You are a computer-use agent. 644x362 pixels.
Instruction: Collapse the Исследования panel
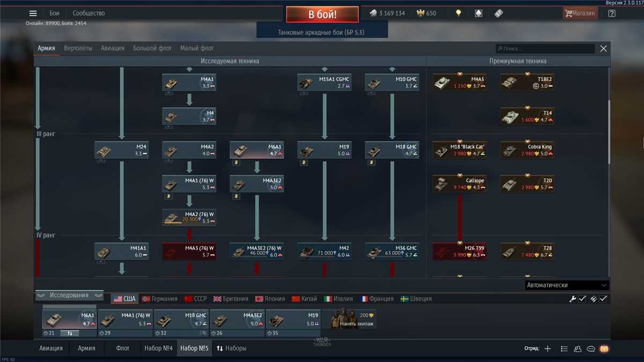[x=69, y=295]
